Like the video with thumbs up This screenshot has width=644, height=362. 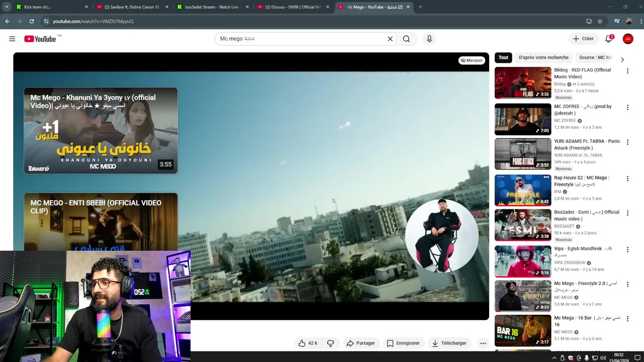pyautogui.click(x=307, y=343)
